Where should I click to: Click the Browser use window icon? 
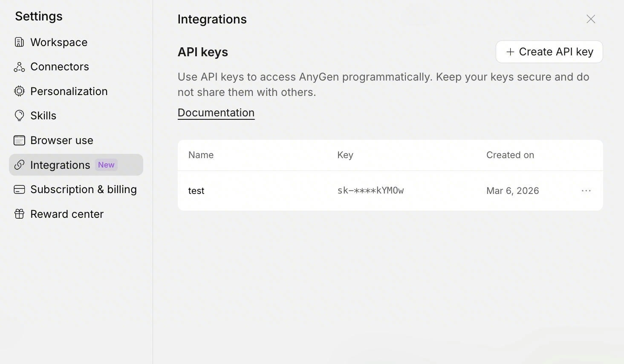(x=19, y=140)
